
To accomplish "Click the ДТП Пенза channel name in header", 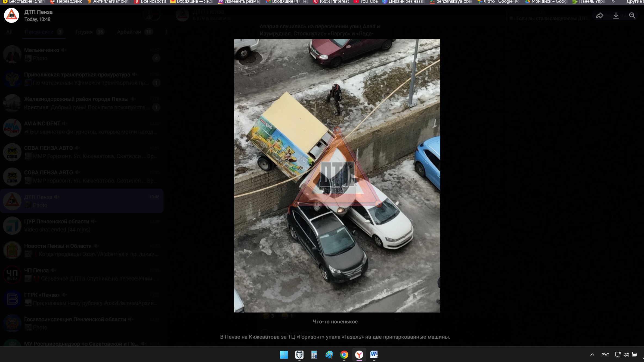I will coord(38,12).
